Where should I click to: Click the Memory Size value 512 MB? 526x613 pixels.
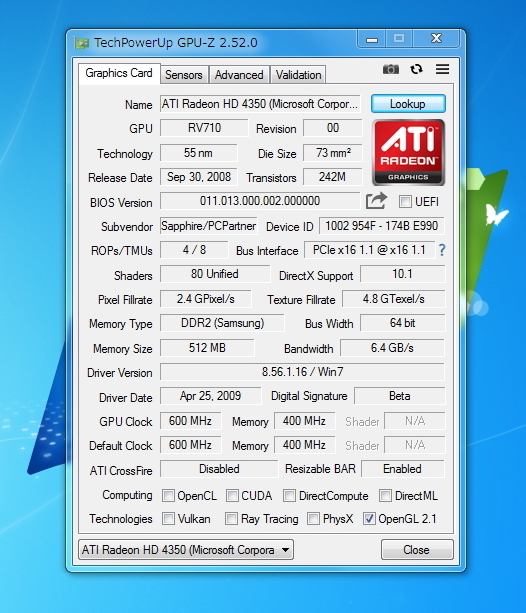point(207,348)
